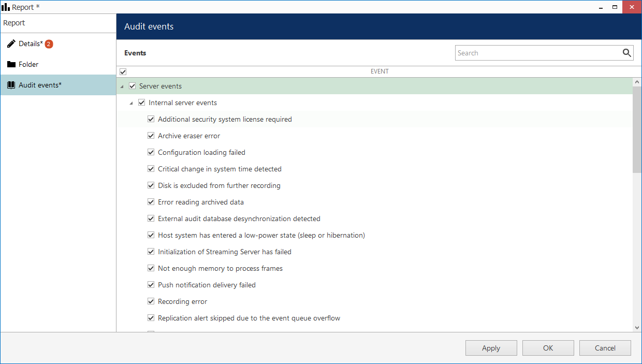Select the Archive eraser error text
Screen dimensions: 642x364
point(189,136)
